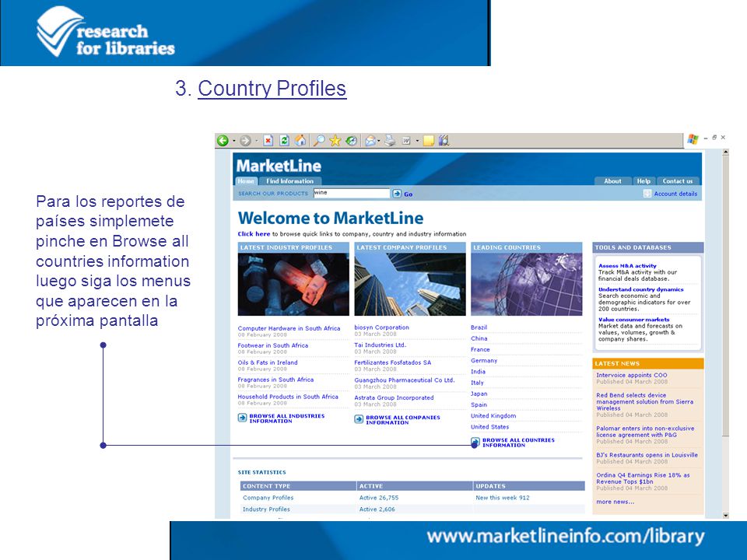Screen dimensions: 747x560
Task: Click the Research icon in toolbar
Action: [444, 141]
